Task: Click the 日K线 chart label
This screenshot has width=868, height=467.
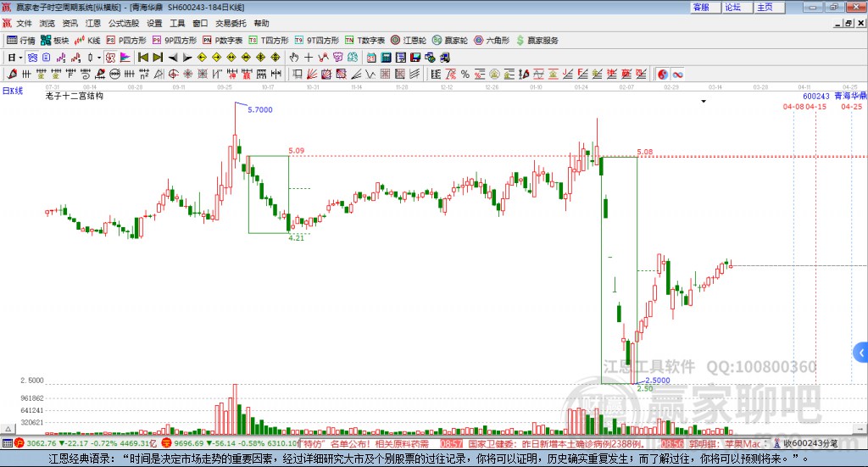Action: pyautogui.click(x=13, y=91)
